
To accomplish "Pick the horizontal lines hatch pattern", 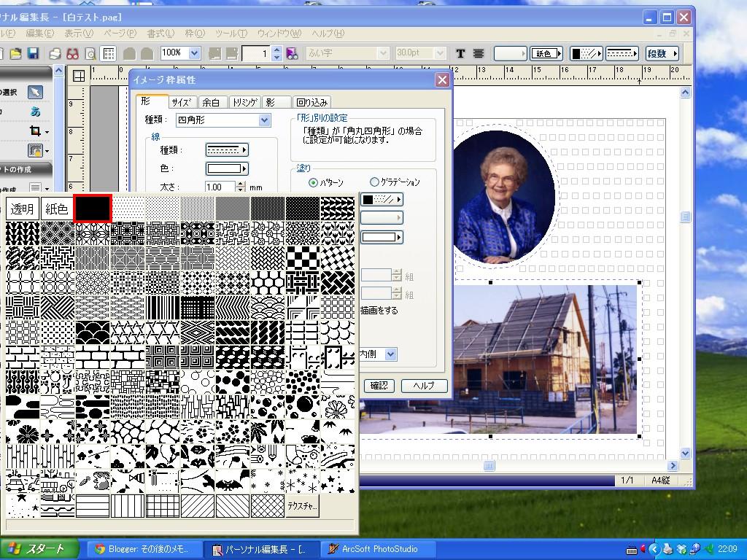I will (93, 506).
